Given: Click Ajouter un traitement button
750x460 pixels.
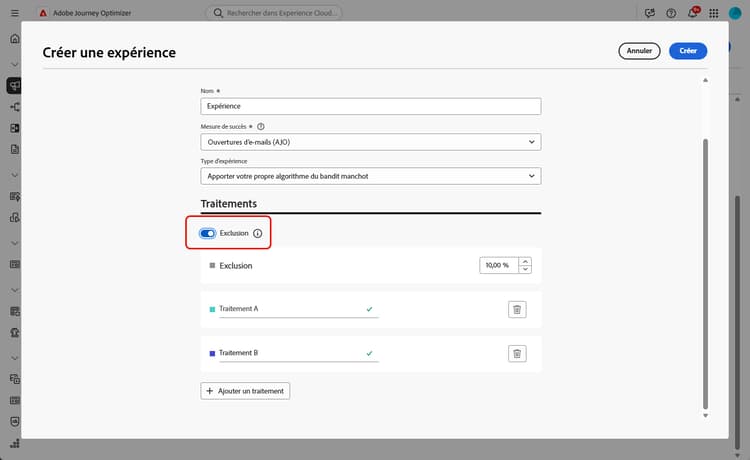Looking at the screenshot, I should 246,391.
